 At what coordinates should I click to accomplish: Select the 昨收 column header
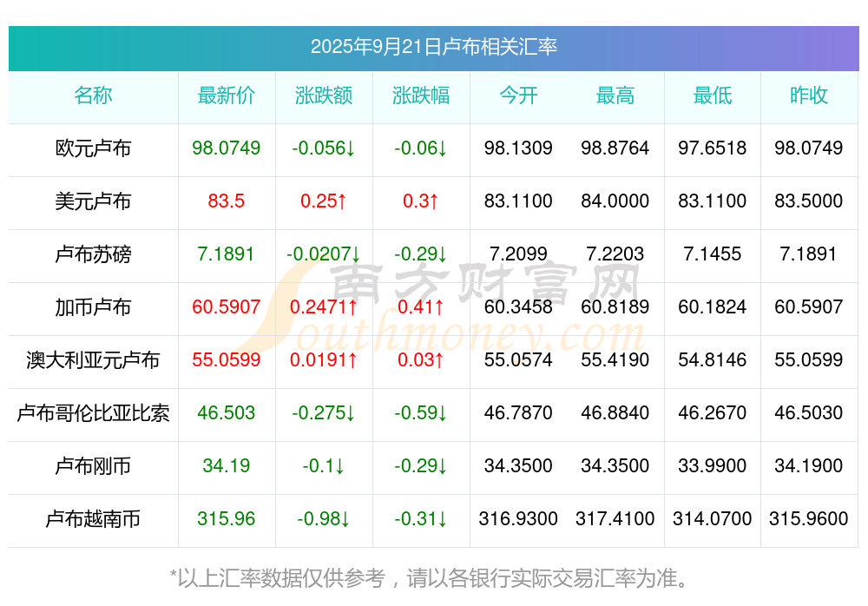pyautogui.click(x=809, y=96)
